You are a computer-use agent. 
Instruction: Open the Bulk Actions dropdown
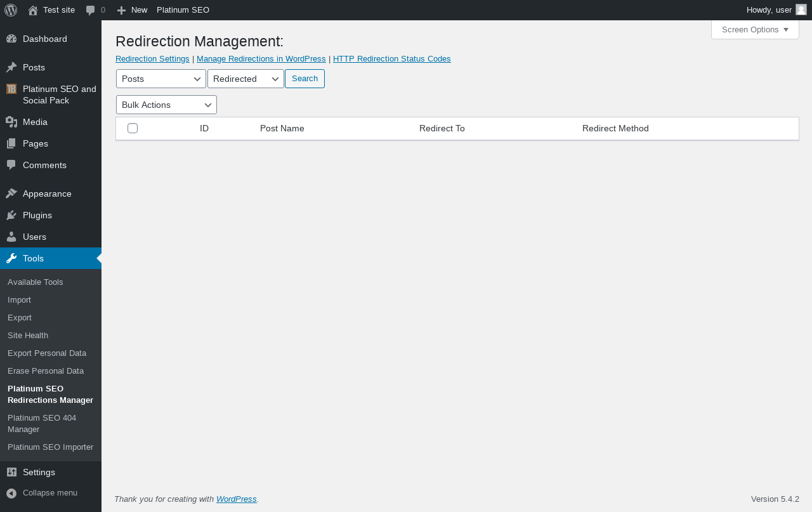click(x=166, y=105)
